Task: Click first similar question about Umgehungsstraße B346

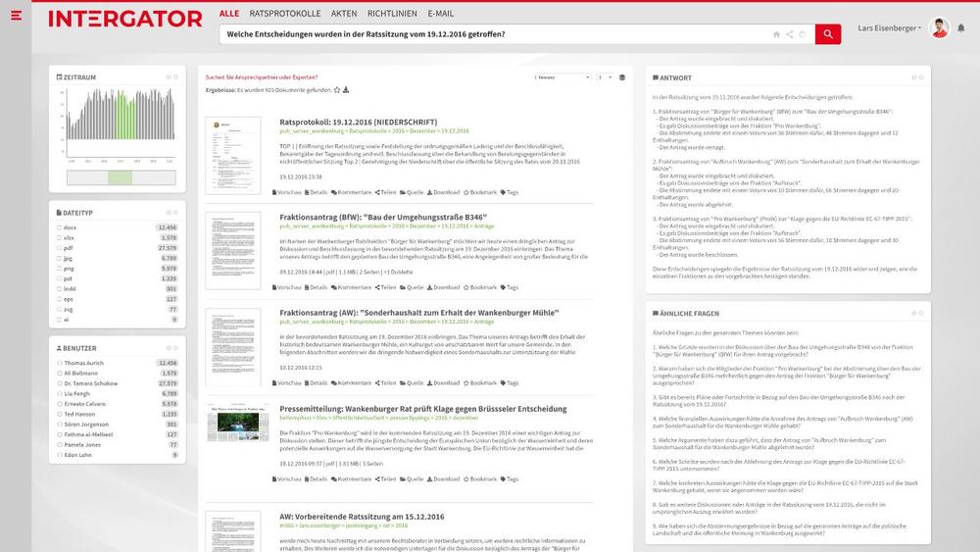Action: [783, 351]
